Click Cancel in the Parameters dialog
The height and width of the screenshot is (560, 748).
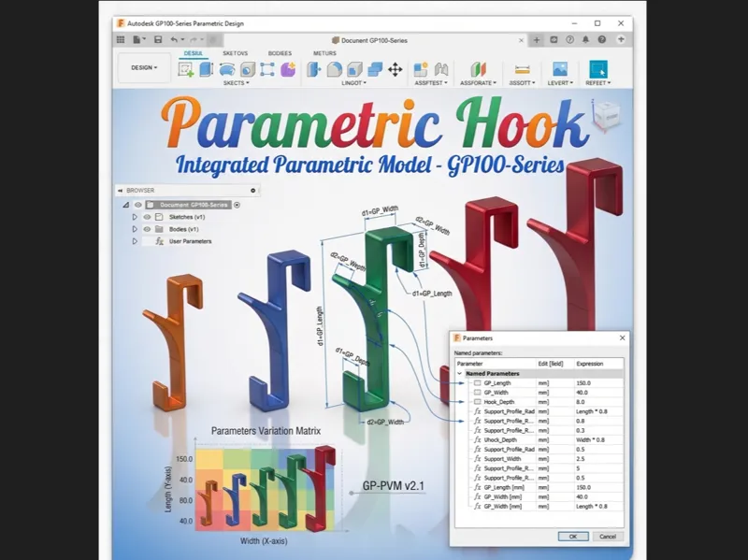click(x=608, y=537)
